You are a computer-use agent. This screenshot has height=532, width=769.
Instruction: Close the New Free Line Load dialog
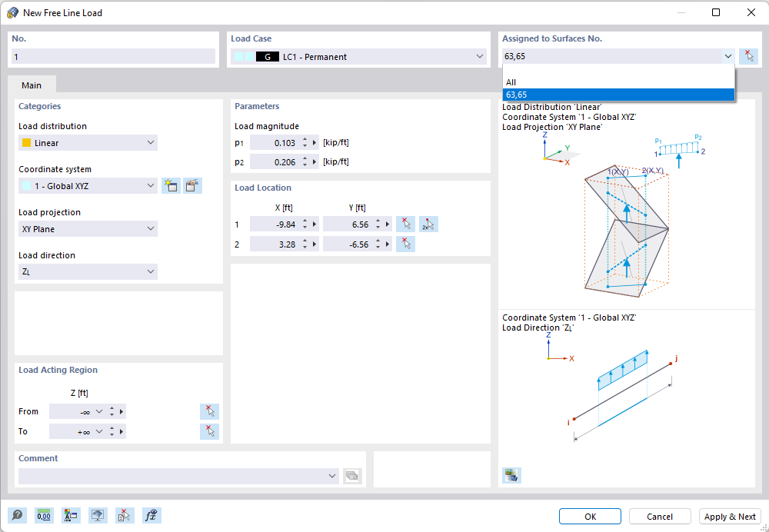(x=751, y=13)
